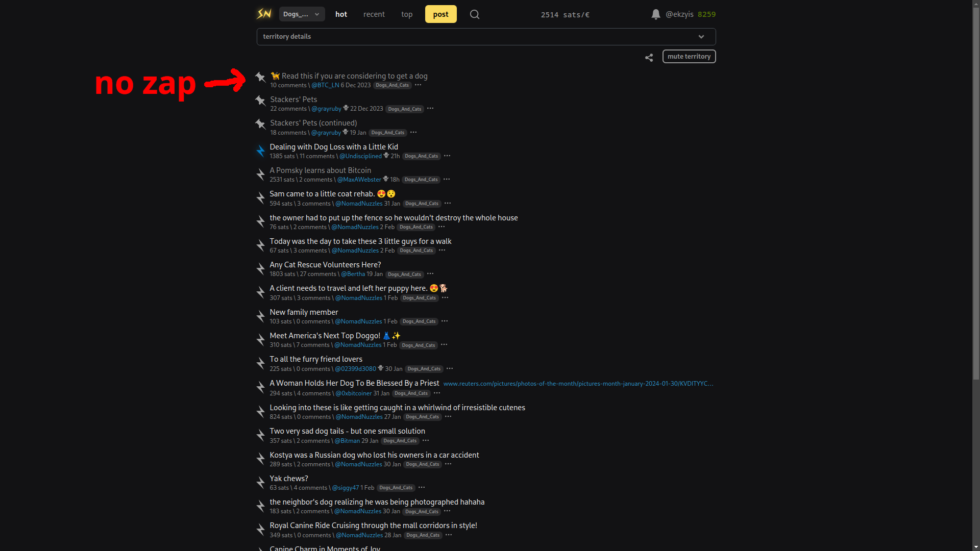Toggle the mute territory button
Viewport: 980px width, 551px height.
(689, 57)
